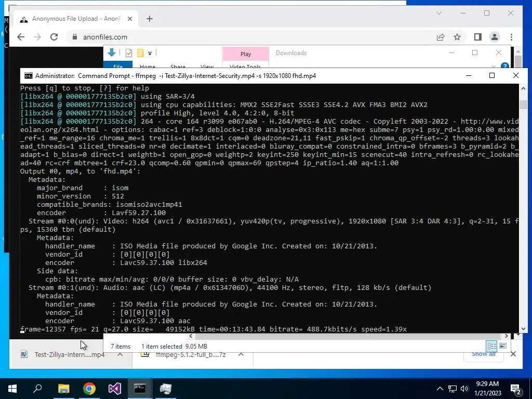The height and width of the screenshot is (399, 532).
Task: Share this page via Chrome share icon
Action: [x=441, y=37]
